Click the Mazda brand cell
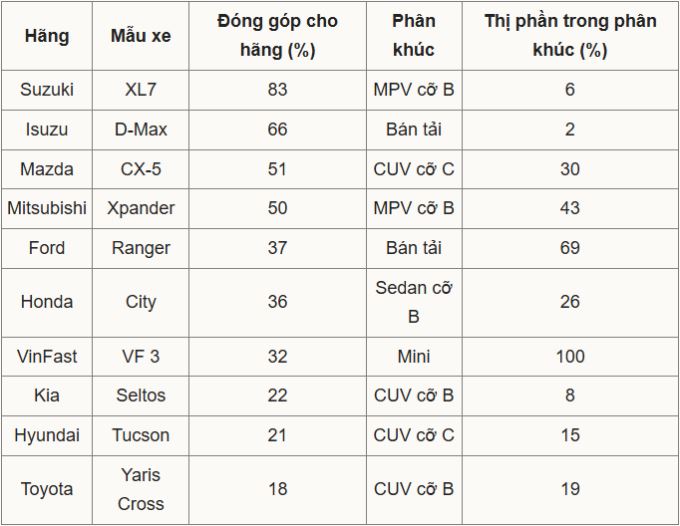The height and width of the screenshot is (526, 680). tap(46, 169)
